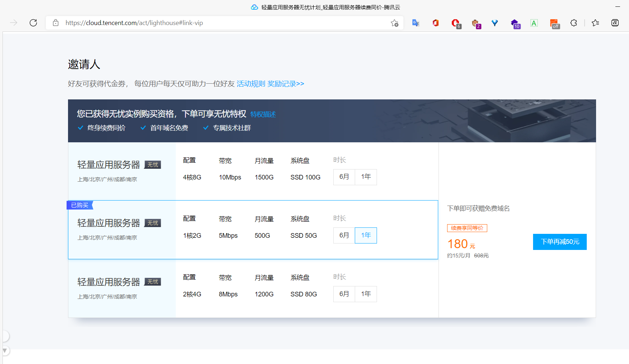Click the 已购买 badge
The width and height of the screenshot is (629, 364).
(x=80, y=205)
